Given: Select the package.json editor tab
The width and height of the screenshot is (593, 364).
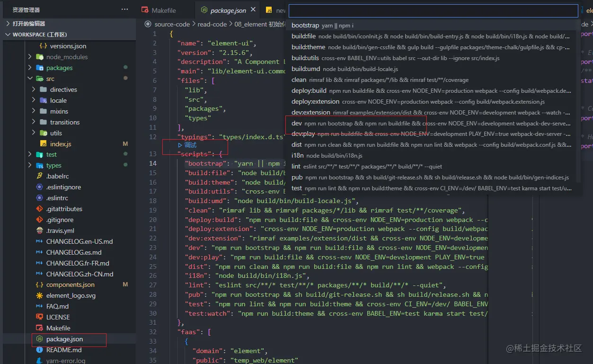Looking at the screenshot, I should pyautogui.click(x=228, y=10).
